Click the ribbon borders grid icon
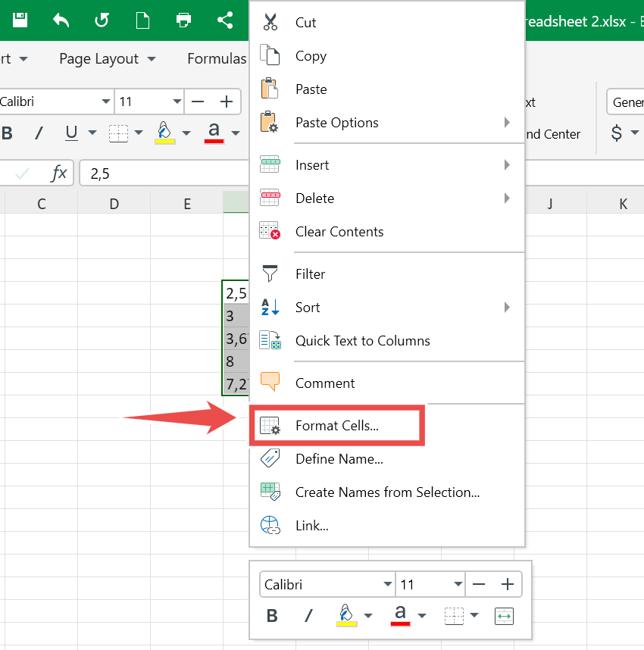Screen dimensions: 644x650 [x=119, y=133]
